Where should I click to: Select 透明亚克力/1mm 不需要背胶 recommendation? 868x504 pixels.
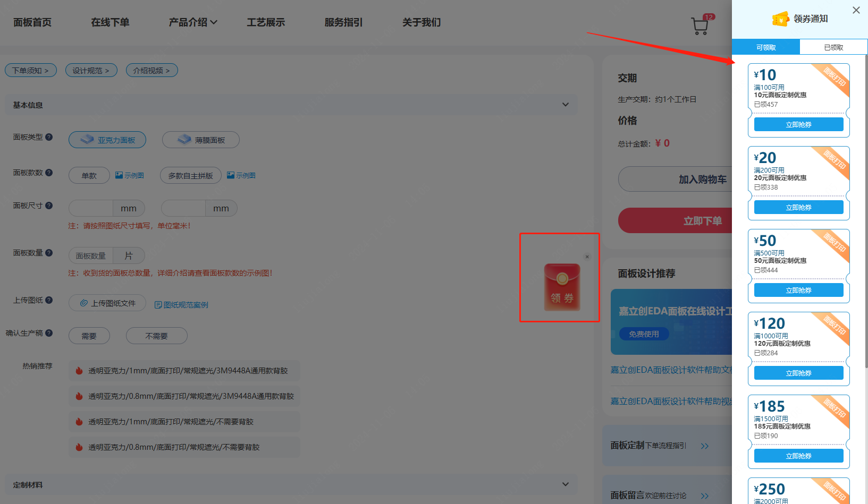(x=184, y=422)
